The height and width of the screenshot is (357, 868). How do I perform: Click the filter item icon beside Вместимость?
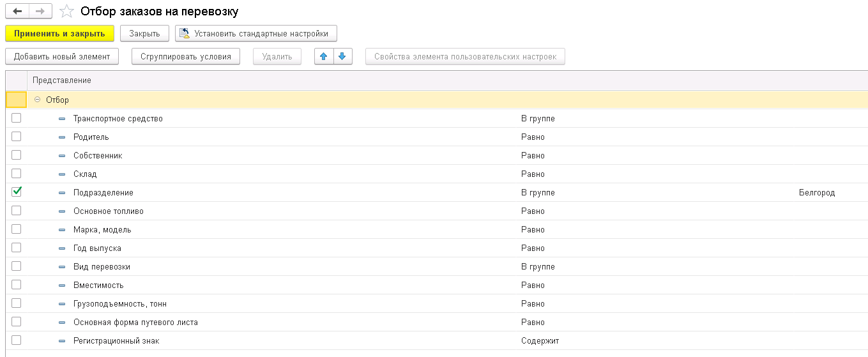click(x=62, y=285)
